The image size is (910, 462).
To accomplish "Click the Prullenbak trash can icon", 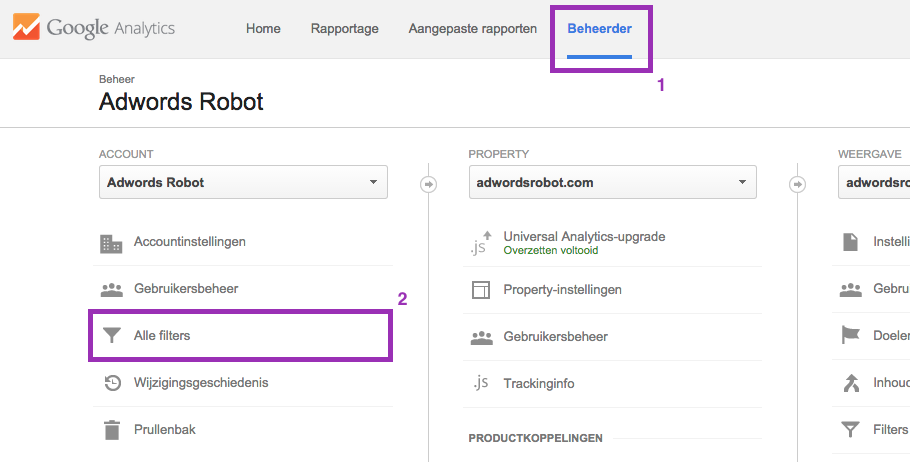I will 111,430.
